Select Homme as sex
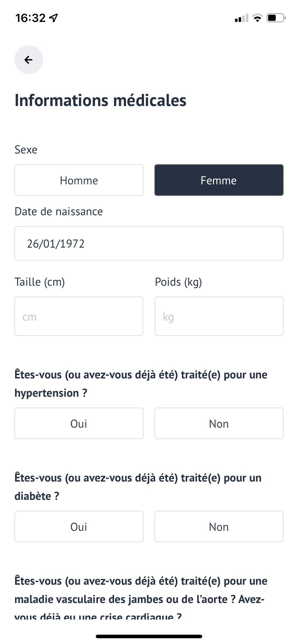 point(79,180)
